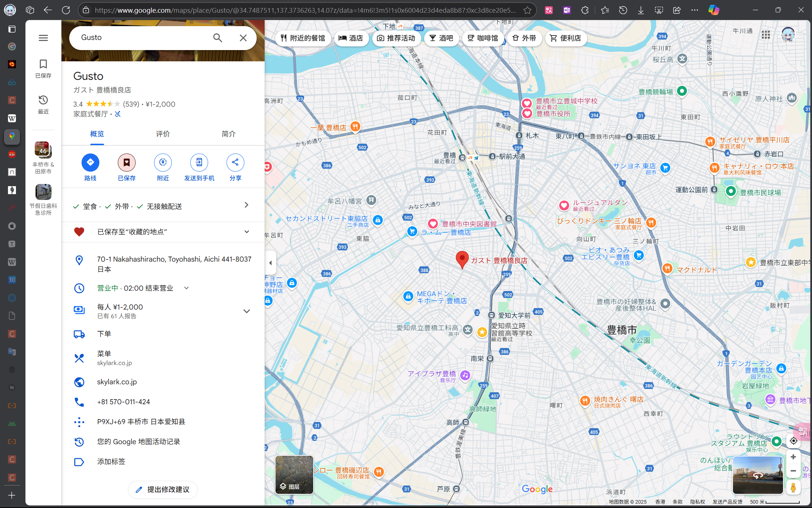812x508 pixels.
Task: Click the 一蘭 豊橋店 restaurant marker
Action: point(355,127)
